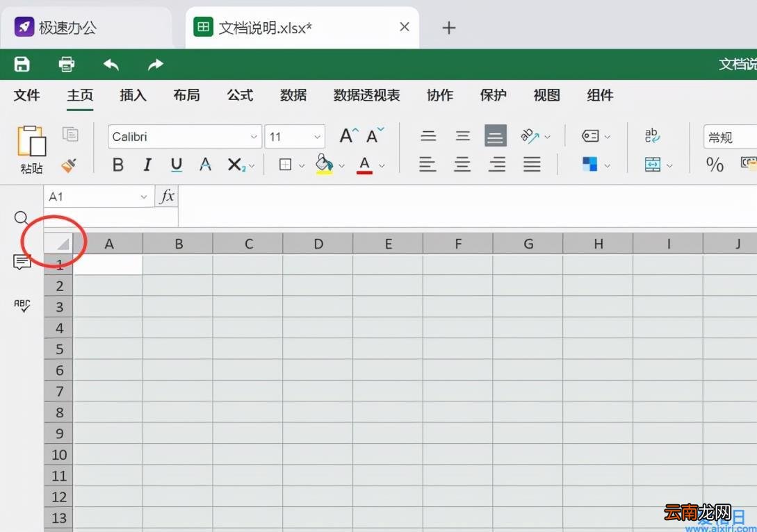Apply Percent style format
The width and height of the screenshot is (757, 532).
click(x=715, y=165)
